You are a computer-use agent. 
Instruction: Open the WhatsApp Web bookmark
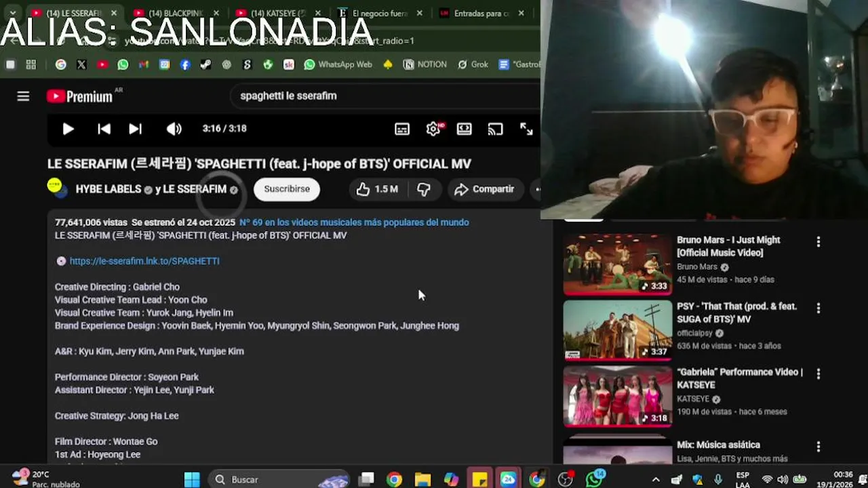coord(338,64)
